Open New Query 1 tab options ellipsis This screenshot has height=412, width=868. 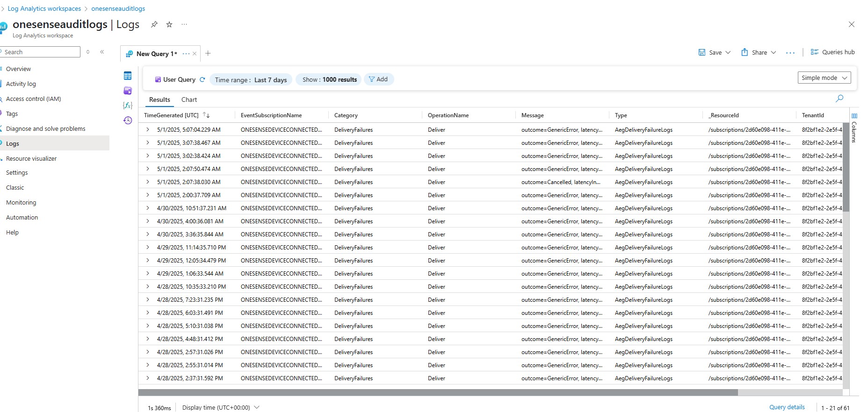pos(186,54)
